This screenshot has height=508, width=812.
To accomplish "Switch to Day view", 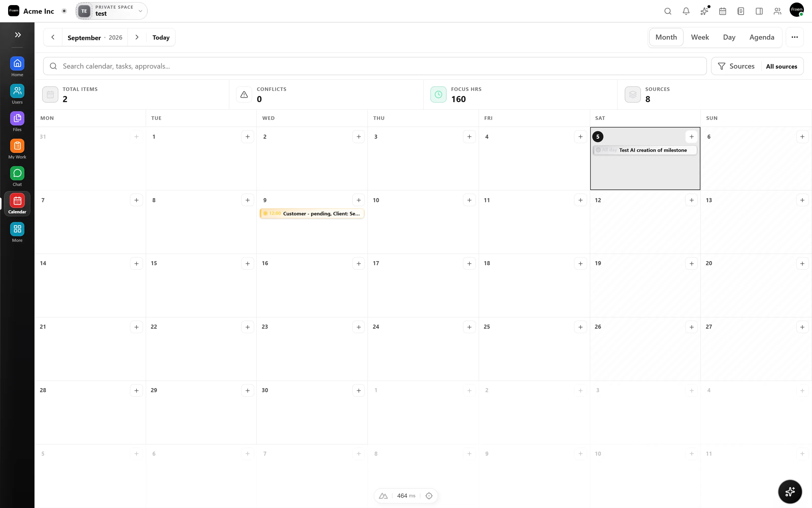I will click(729, 37).
